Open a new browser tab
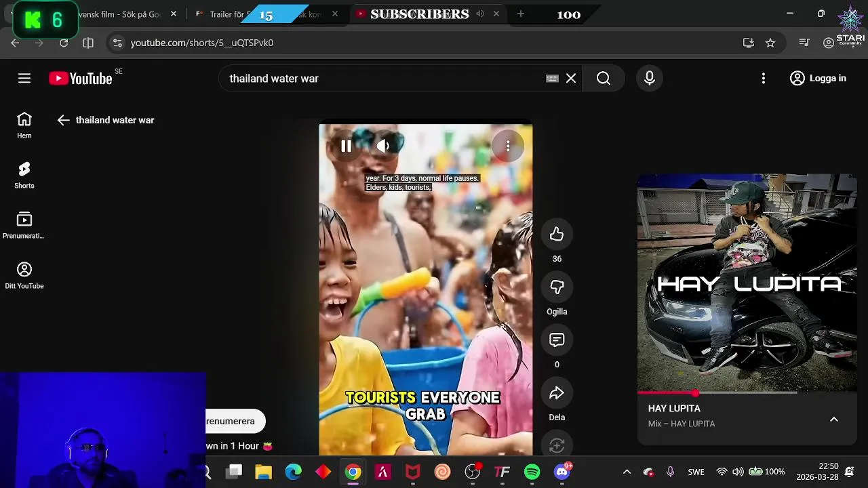Image resolution: width=868 pixels, height=488 pixels. 520,14
